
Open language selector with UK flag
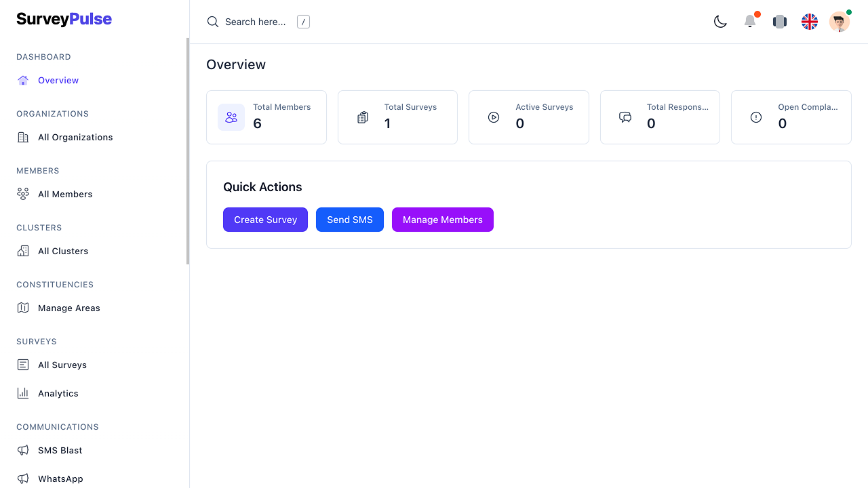click(810, 22)
